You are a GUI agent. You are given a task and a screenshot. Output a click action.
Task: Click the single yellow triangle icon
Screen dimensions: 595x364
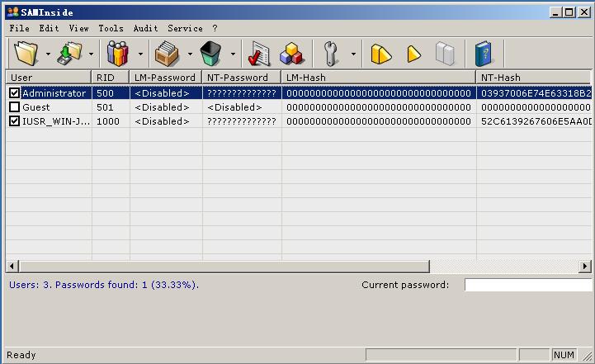413,54
